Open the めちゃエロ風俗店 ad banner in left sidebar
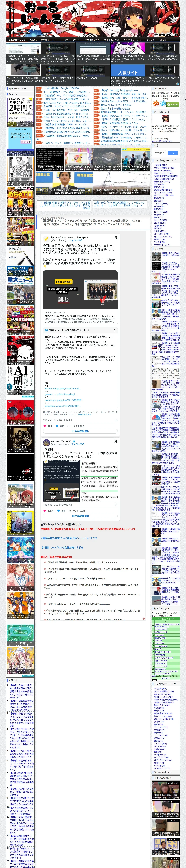 [20, 202]
